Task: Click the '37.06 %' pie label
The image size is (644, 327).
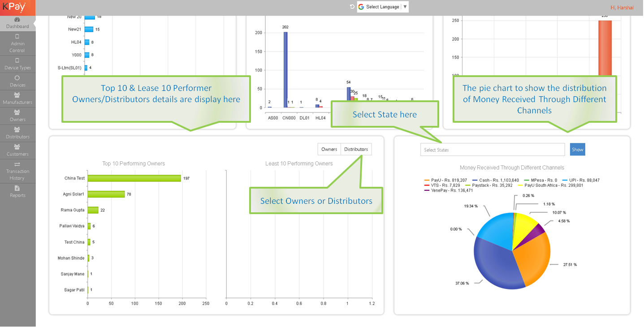Action: [462, 283]
